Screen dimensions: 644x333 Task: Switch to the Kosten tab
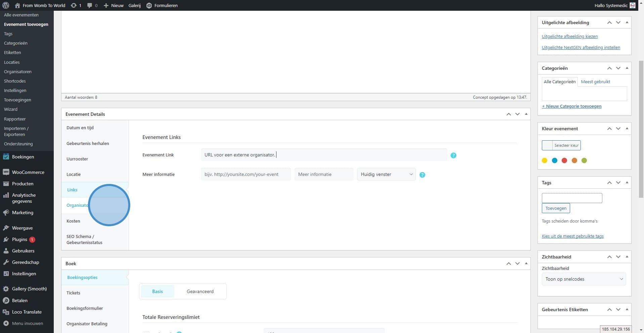73,221
